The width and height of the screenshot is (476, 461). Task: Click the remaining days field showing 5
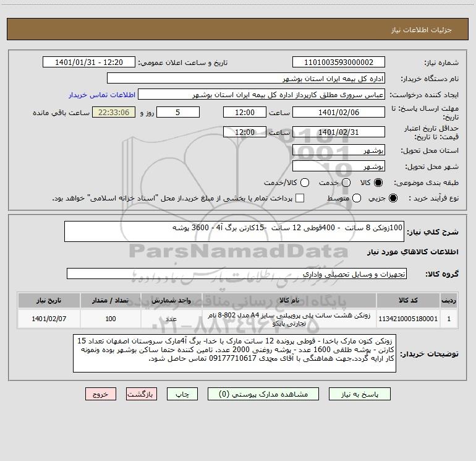[178, 112]
